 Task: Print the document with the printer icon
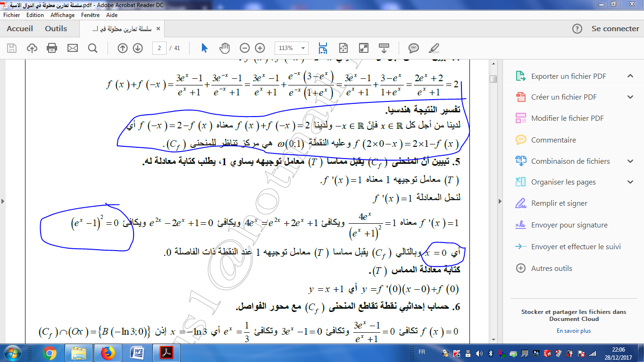point(52,48)
